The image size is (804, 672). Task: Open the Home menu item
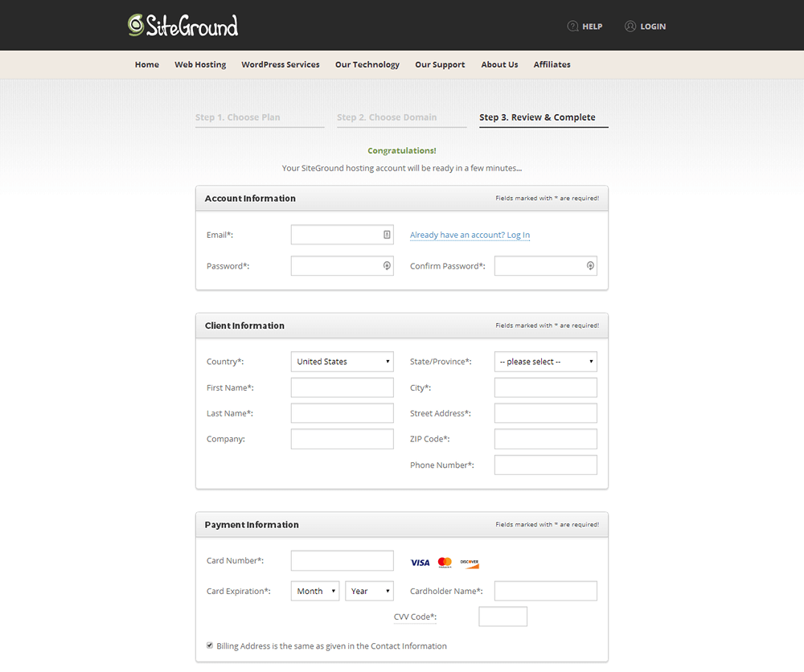tap(146, 64)
